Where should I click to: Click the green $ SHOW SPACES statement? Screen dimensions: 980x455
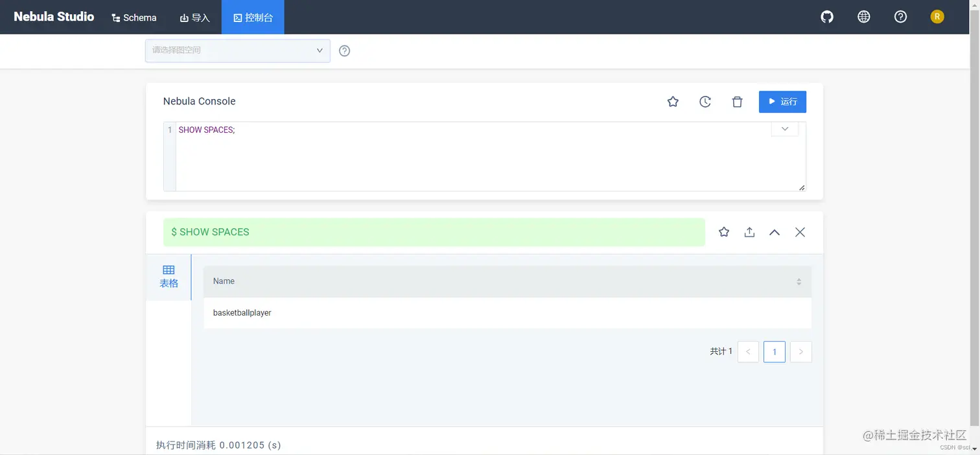434,232
